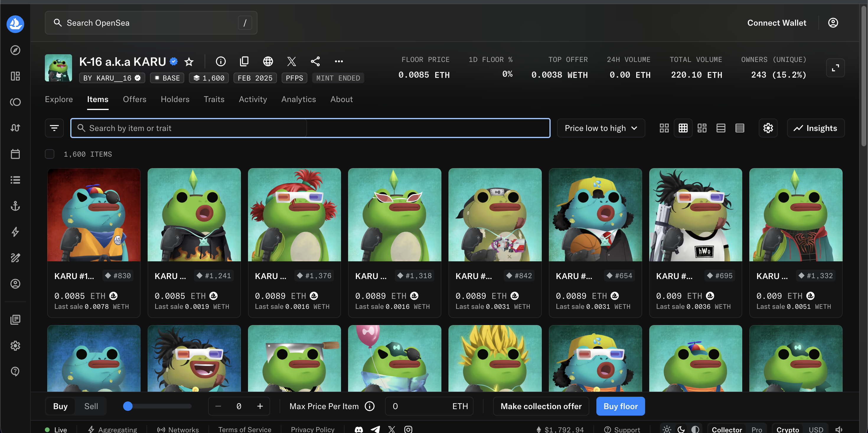Show collection info icon next to star
868x433 pixels.
pos(221,61)
